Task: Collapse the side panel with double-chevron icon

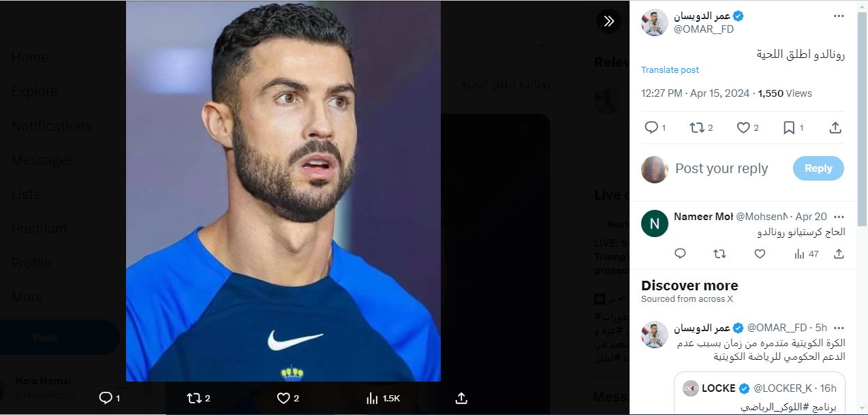Action: click(x=608, y=21)
